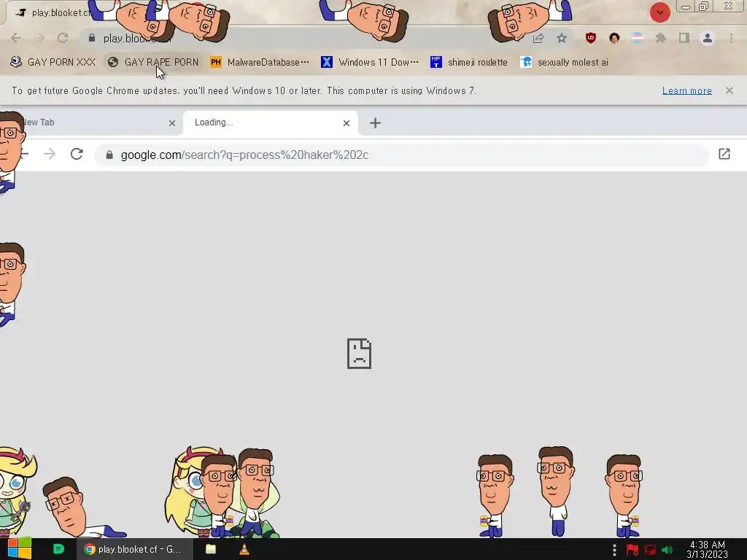Reload the google.com search page
This screenshot has height=560, width=747.
[x=77, y=155]
